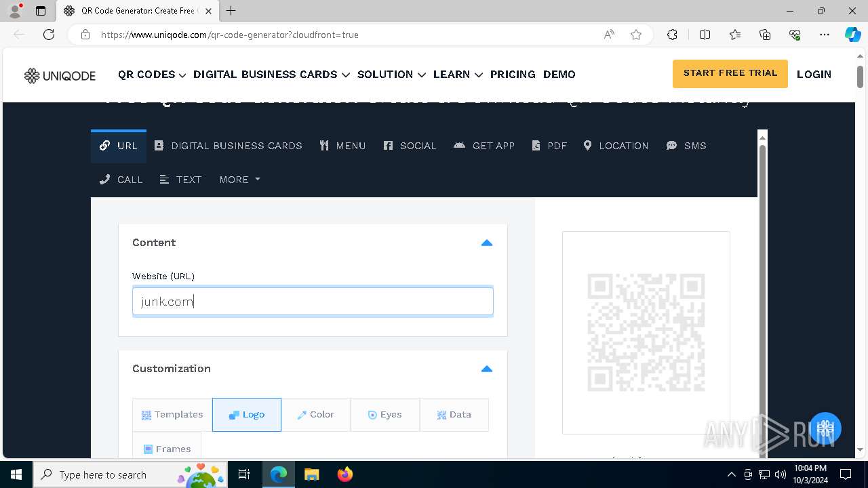Open tab actions menu
This screenshot has height=488, width=868.
point(41,11)
